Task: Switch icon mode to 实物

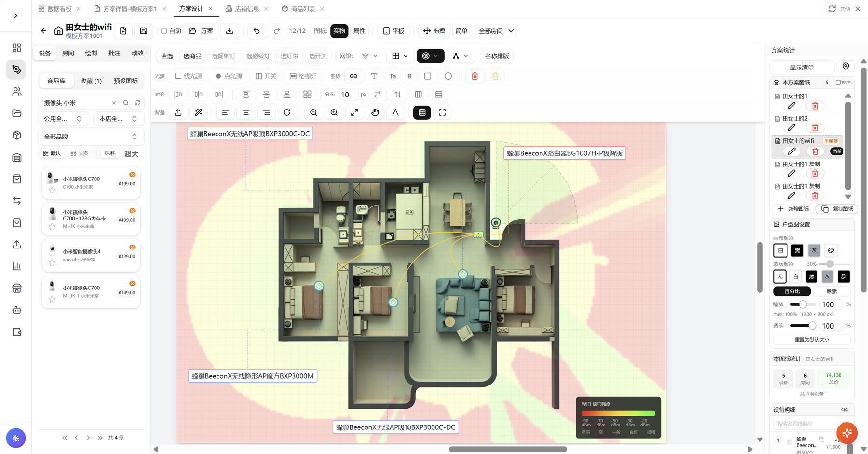Action: click(x=339, y=31)
